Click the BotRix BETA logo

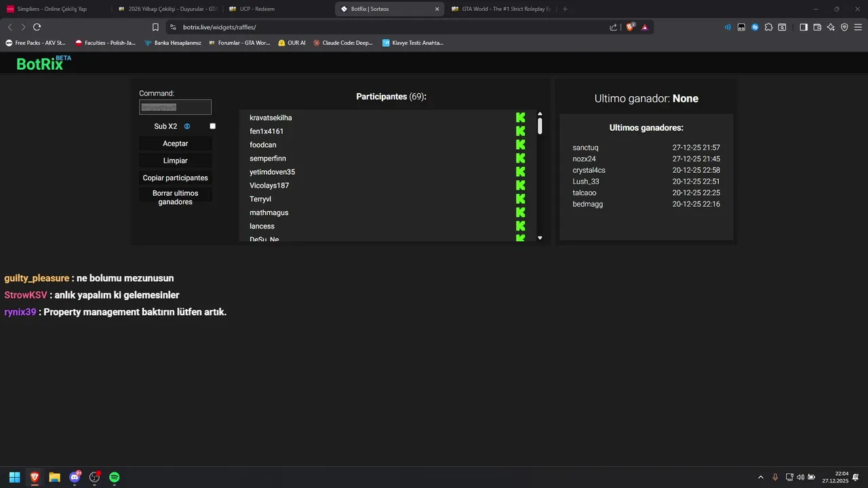click(43, 63)
